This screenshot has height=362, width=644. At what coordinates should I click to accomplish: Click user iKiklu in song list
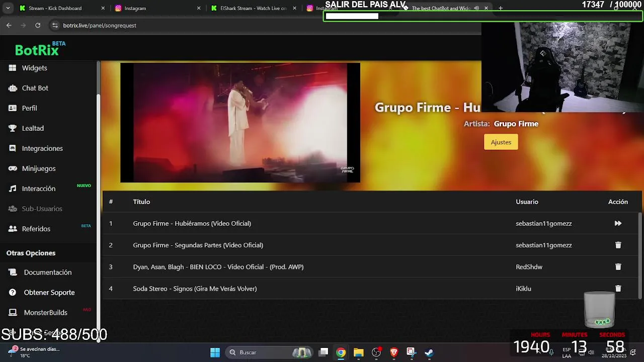coord(523,289)
